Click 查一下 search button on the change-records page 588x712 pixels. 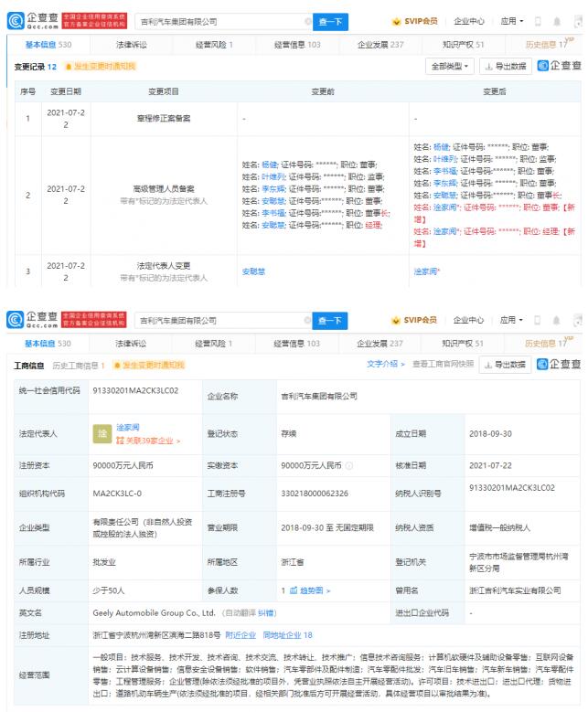click(330, 21)
